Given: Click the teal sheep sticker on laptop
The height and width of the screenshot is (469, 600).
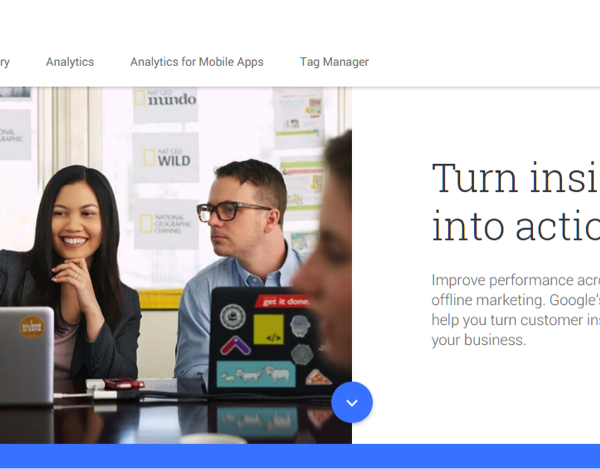Looking at the screenshot, I should coord(256,374).
